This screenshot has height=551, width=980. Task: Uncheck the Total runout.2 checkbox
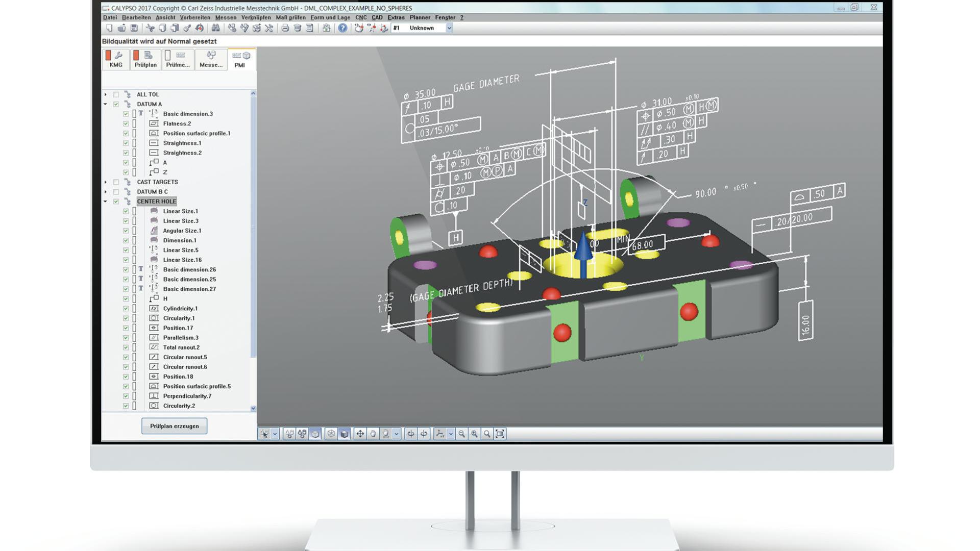pos(126,347)
